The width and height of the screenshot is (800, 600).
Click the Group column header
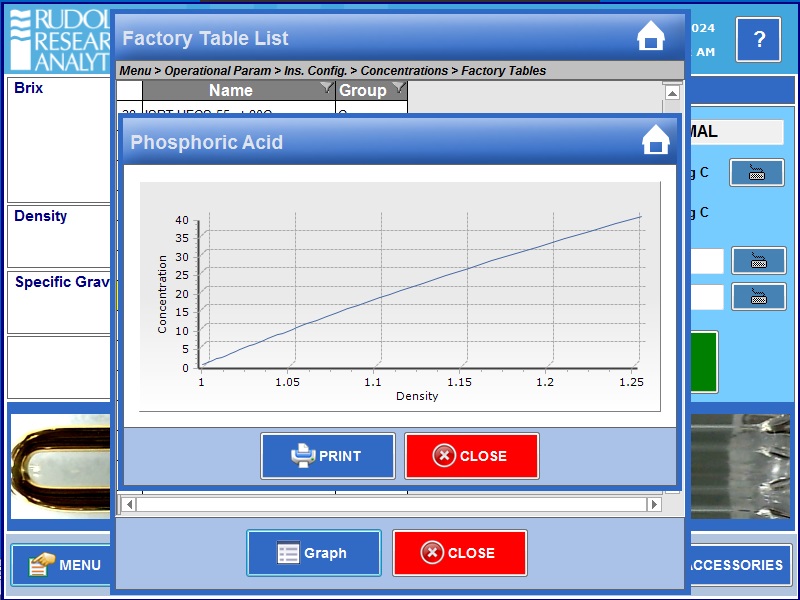(371, 90)
